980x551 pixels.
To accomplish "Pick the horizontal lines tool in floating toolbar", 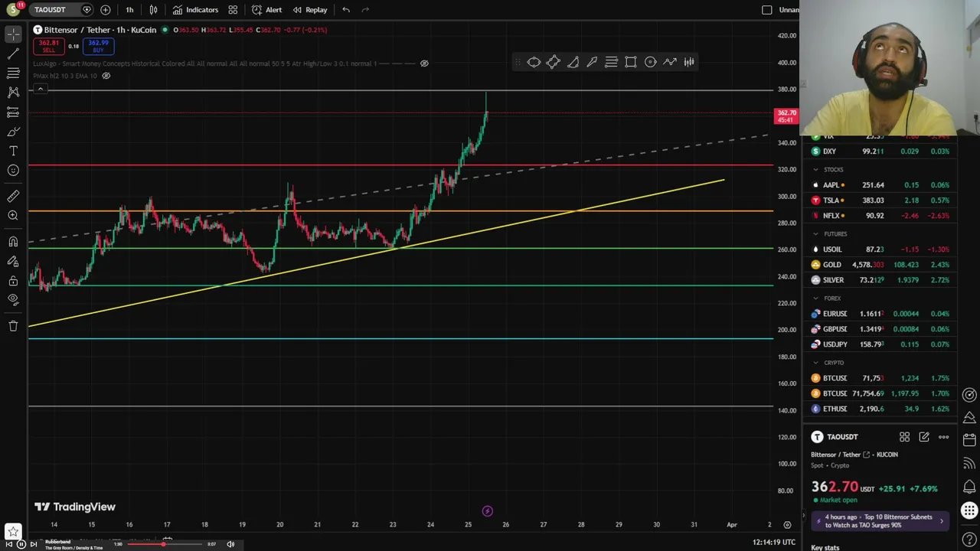I will tap(611, 62).
